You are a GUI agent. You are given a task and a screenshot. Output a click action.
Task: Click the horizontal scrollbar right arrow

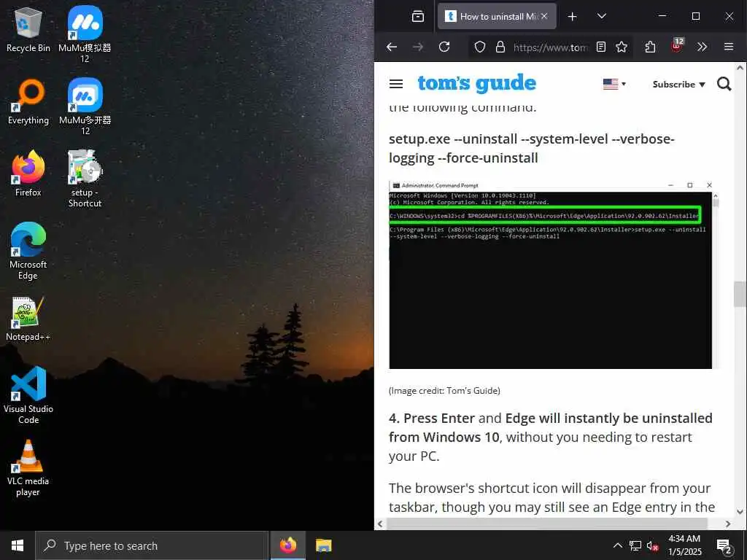(728, 524)
